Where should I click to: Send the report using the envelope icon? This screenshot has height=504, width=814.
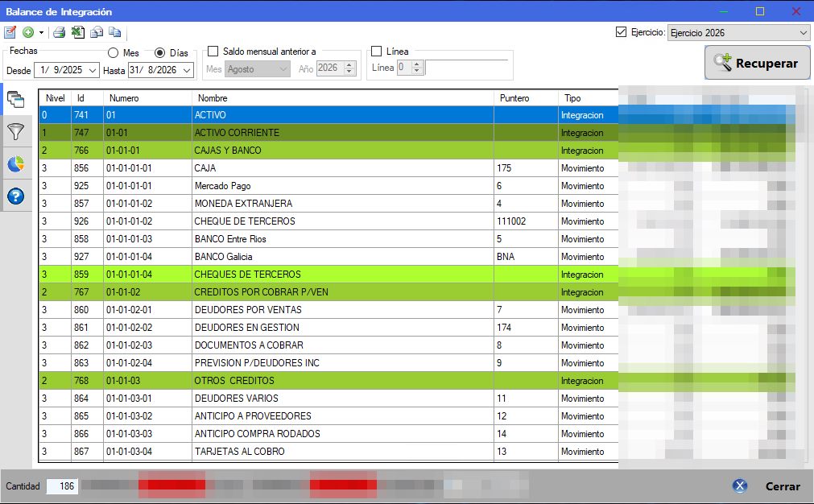[97, 32]
